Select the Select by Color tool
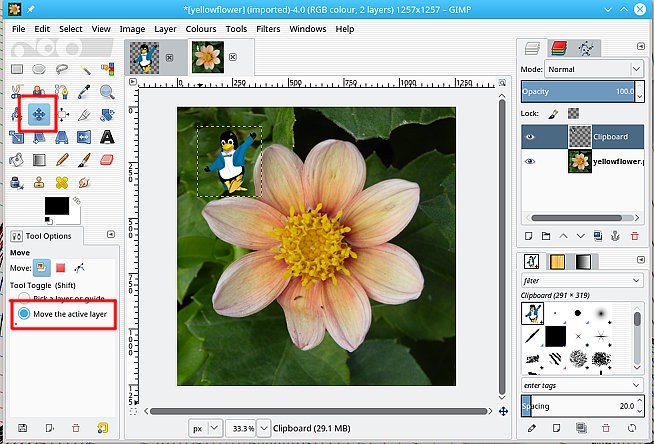The image size is (654, 444). coord(107,69)
